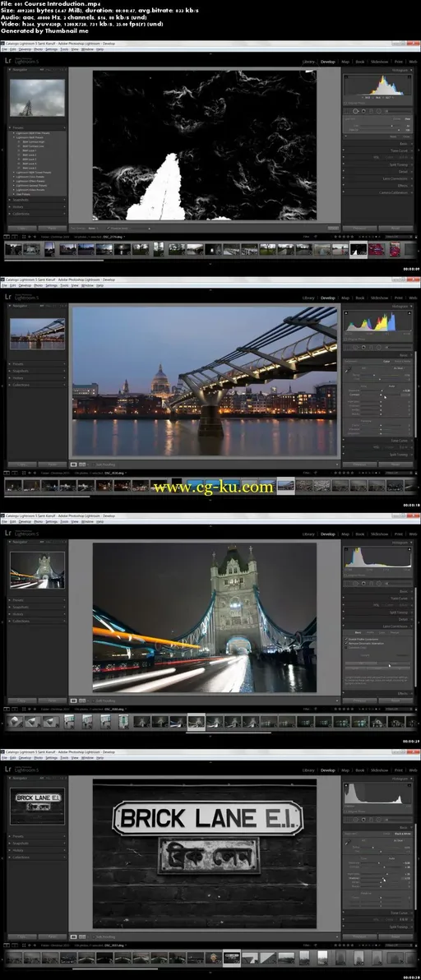Viewport: 421px width, 980px height.
Task: Click Loupe view icon in Tower Bridge toolbar
Action: click(x=73, y=700)
